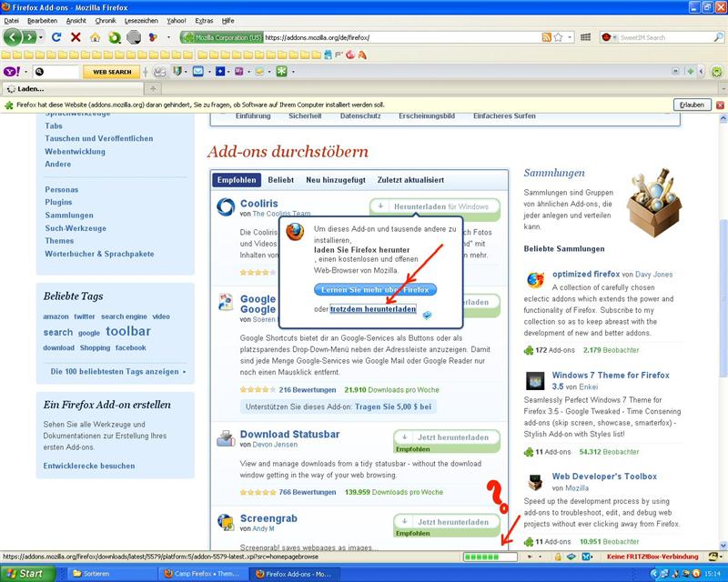Open the address bar history dropdown arrow
This screenshot has width=728, height=582.
[570, 37]
